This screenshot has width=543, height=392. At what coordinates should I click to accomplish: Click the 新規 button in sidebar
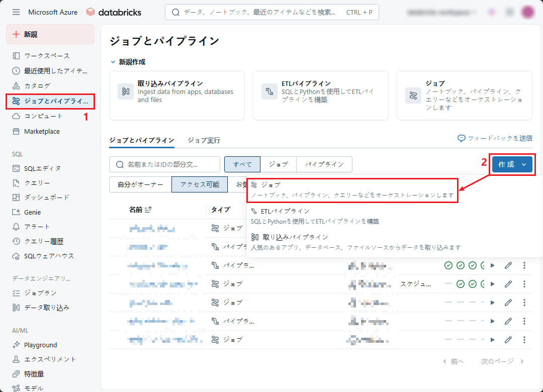pyautogui.click(x=50, y=34)
